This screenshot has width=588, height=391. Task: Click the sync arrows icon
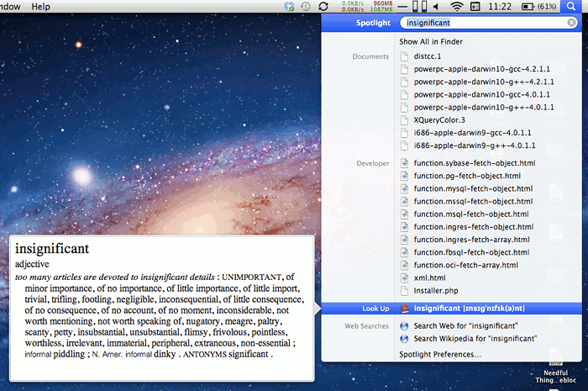coord(324,7)
